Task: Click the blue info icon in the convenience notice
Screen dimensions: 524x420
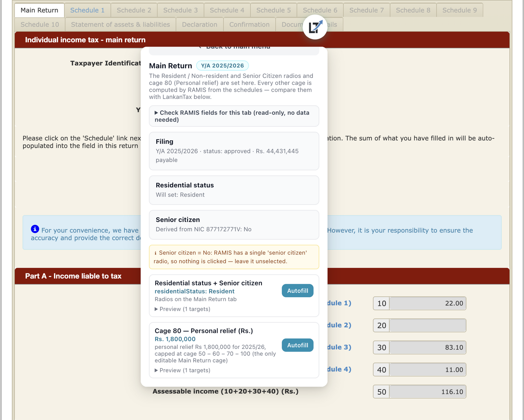Action: click(x=35, y=229)
